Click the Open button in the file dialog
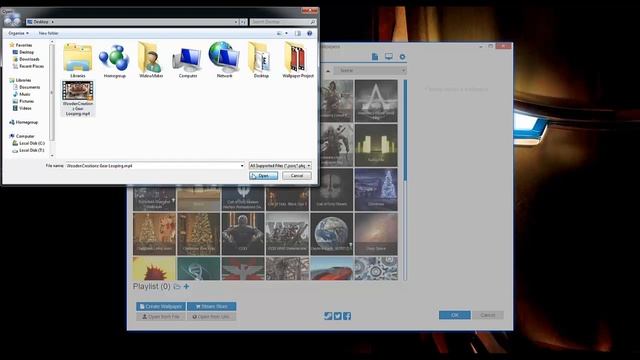This screenshot has height=360, width=640. coord(263,176)
